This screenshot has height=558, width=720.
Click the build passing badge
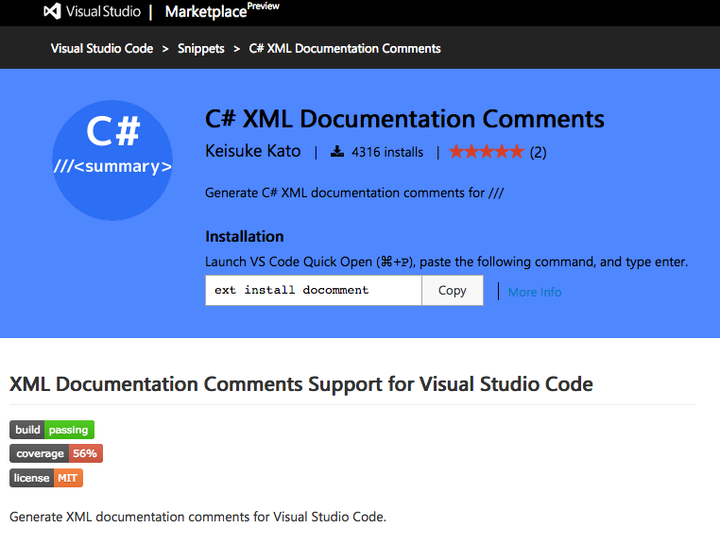coord(52,429)
